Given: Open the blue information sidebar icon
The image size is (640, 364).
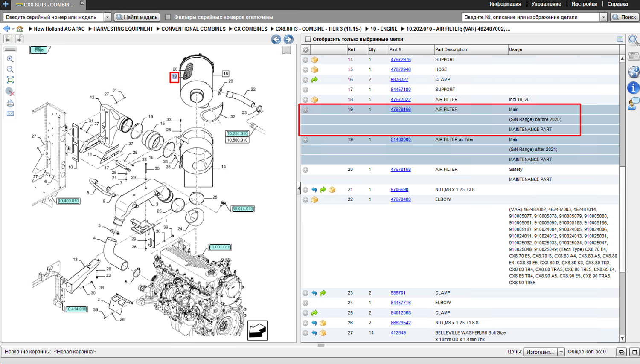Looking at the screenshot, I should 634,88.
